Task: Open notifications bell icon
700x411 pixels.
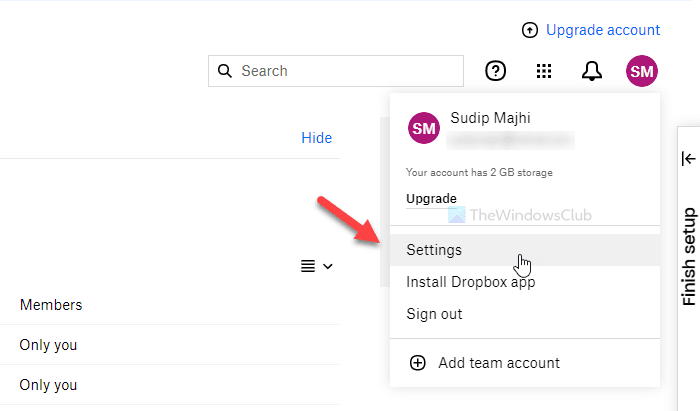Action: (x=592, y=71)
